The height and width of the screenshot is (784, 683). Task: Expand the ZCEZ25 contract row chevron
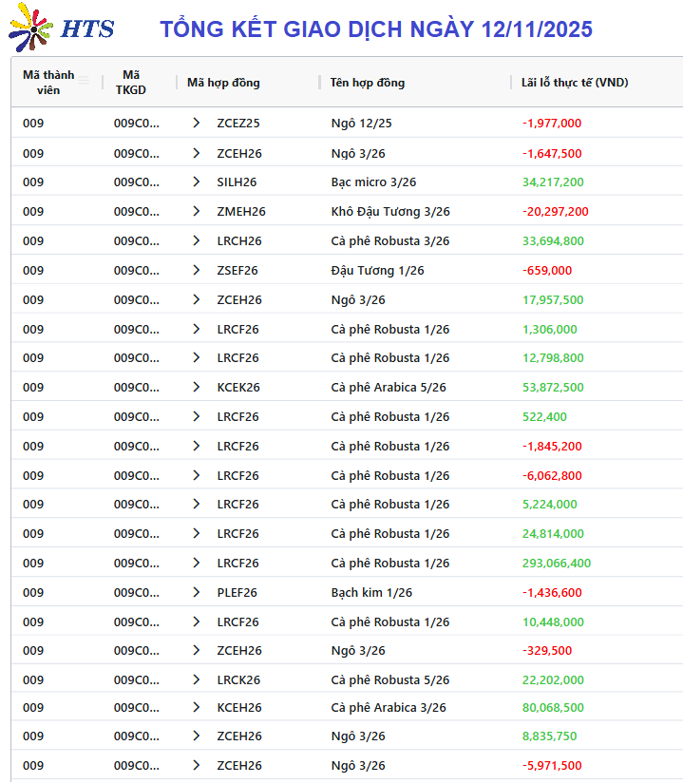(x=197, y=123)
